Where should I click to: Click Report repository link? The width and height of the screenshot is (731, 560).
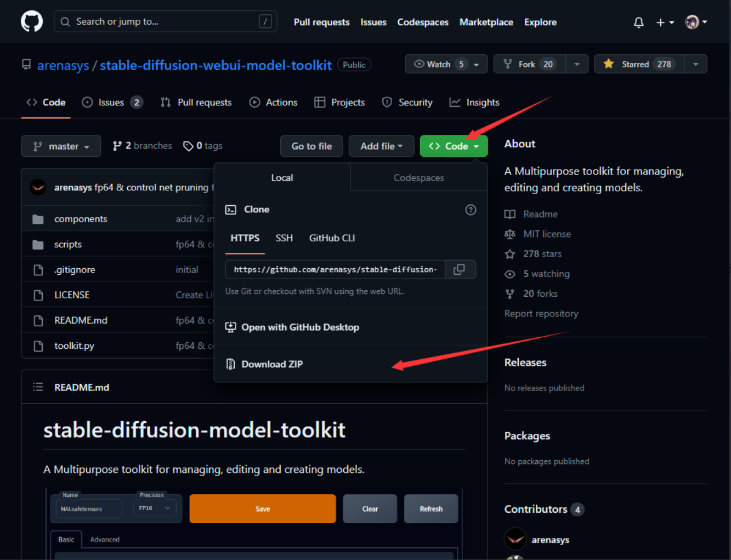point(541,314)
